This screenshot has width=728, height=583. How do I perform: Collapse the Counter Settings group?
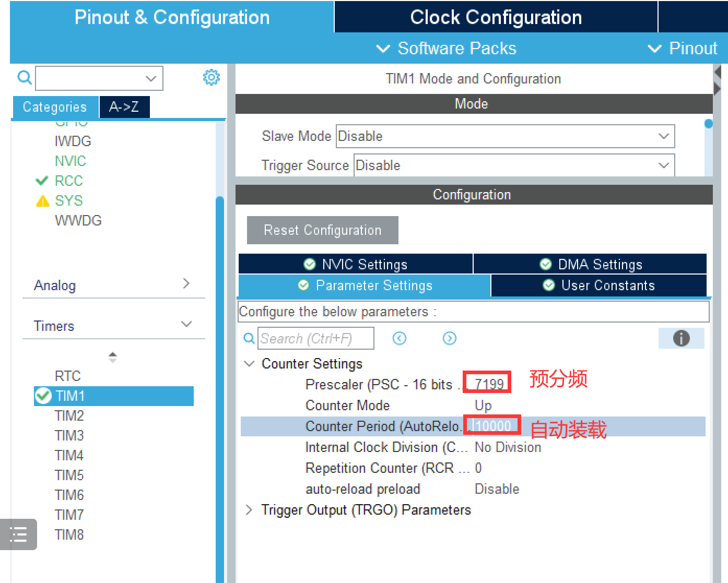[250, 363]
